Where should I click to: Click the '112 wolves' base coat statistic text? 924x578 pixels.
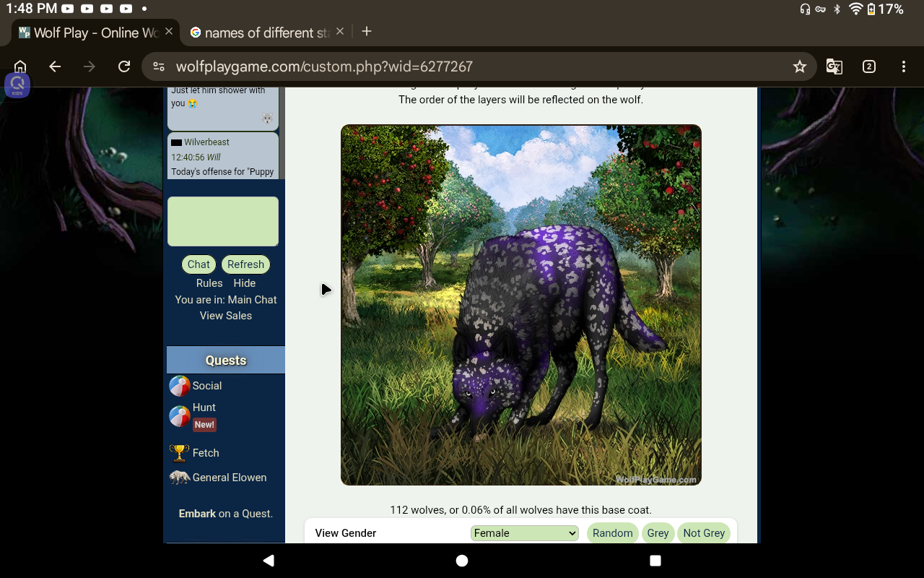click(520, 510)
